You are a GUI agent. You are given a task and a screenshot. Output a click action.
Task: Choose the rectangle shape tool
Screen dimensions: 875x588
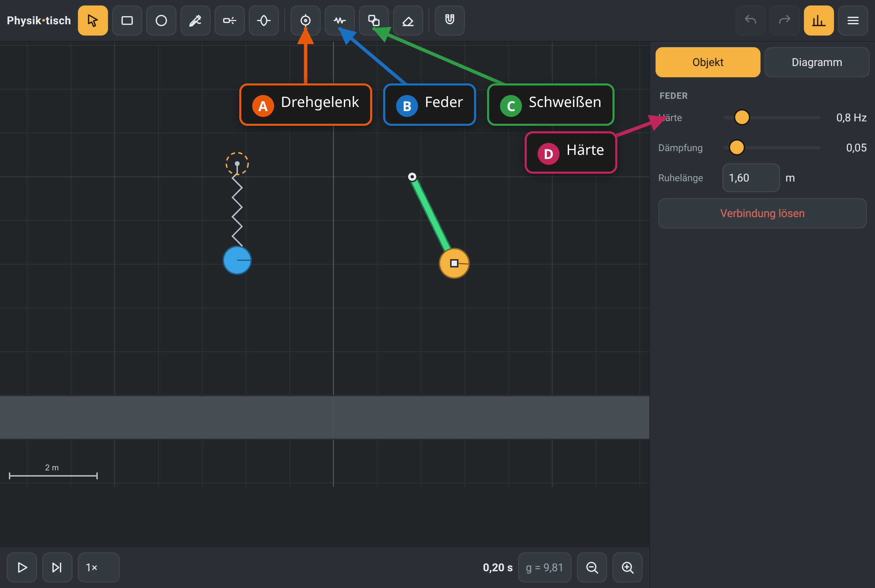(x=127, y=20)
